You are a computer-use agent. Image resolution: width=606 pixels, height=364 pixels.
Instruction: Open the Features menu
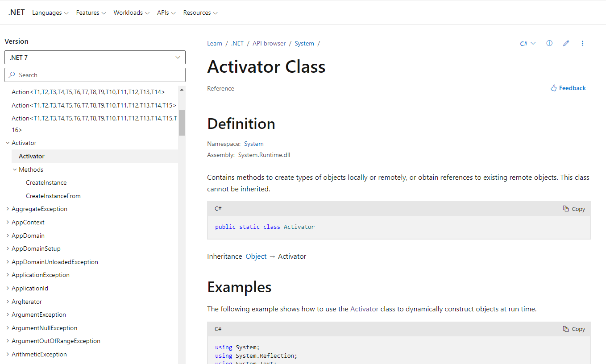click(x=91, y=12)
